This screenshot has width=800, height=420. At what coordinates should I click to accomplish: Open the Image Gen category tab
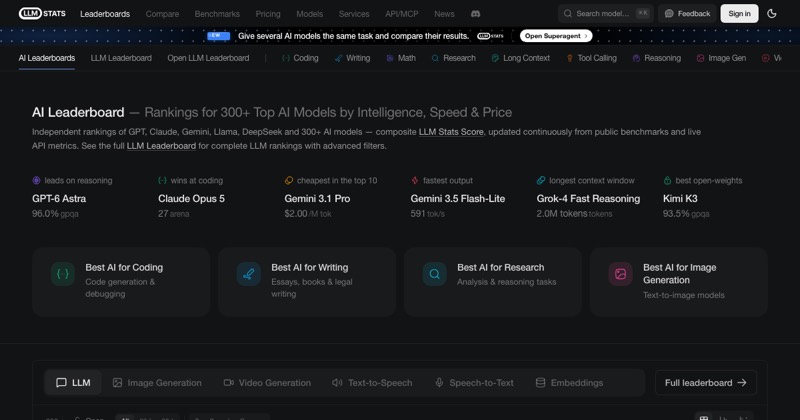click(x=721, y=58)
